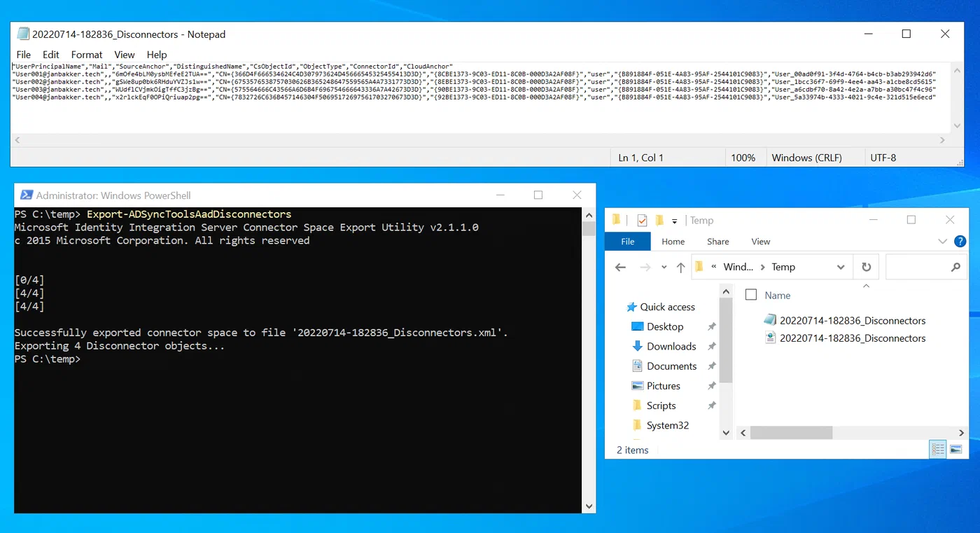Viewport: 980px width, 533px height.
Task: Click the Wind... breadcrumb in address bar
Action: [738, 267]
